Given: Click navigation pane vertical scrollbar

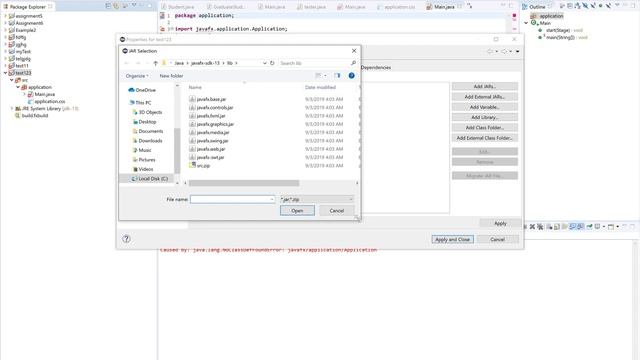Looking at the screenshot, I should 177,150.
